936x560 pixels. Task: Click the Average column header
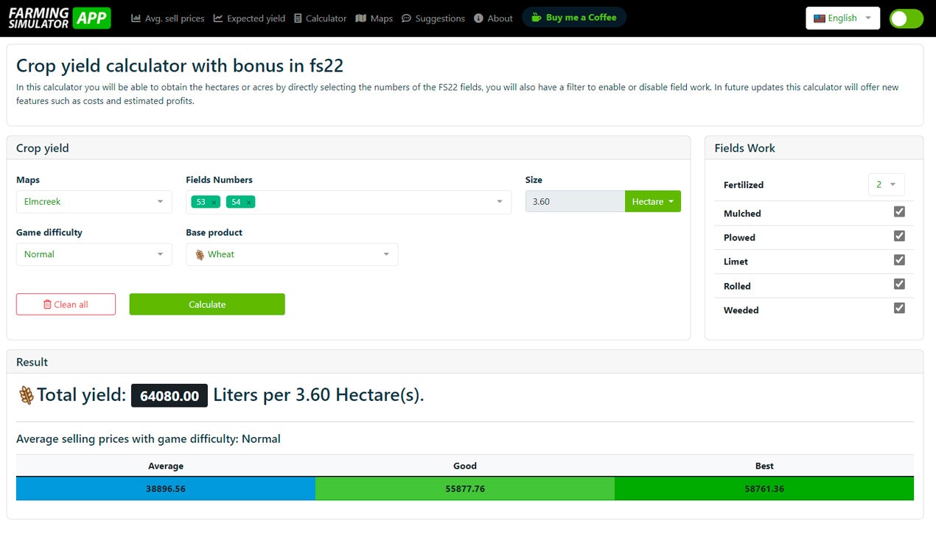coord(166,466)
